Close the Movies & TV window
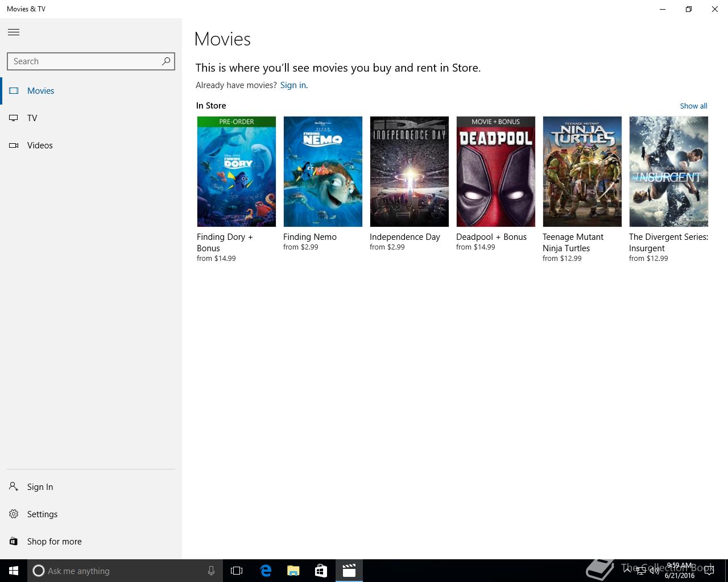This screenshot has width=728, height=582. (x=715, y=9)
